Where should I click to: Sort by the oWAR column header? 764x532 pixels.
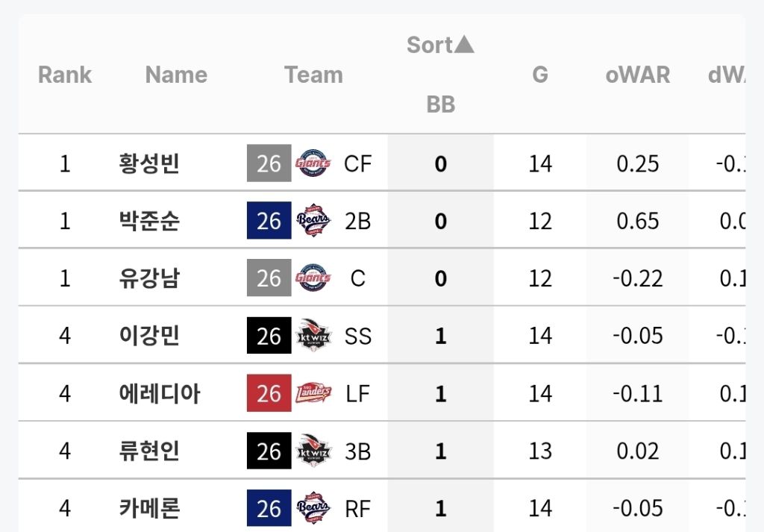(x=637, y=75)
